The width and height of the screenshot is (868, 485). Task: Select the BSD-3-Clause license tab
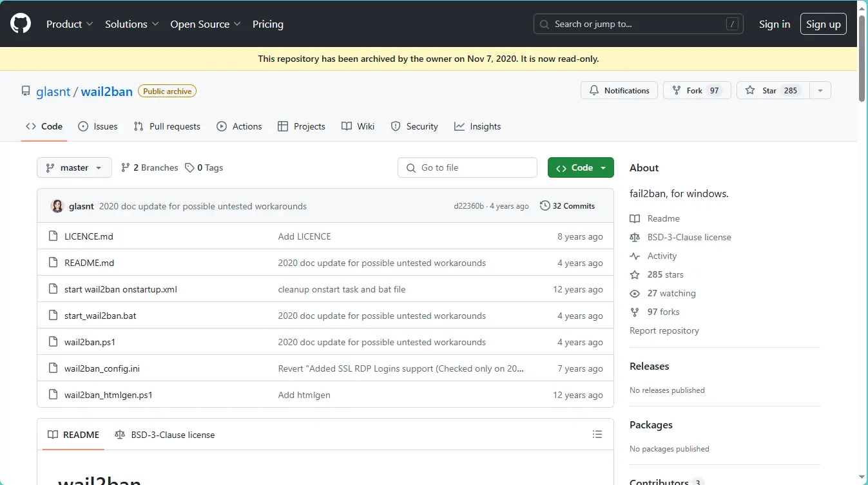pyautogui.click(x=164, y=435)
